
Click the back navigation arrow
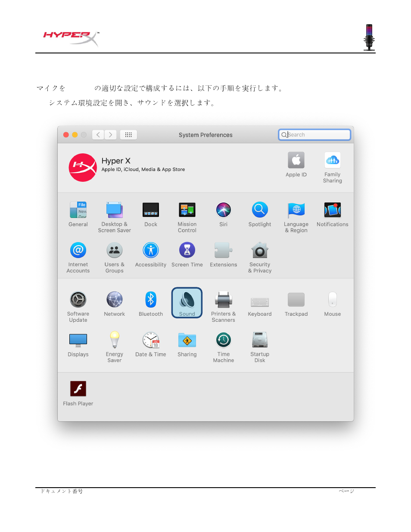tap(98, 135)
